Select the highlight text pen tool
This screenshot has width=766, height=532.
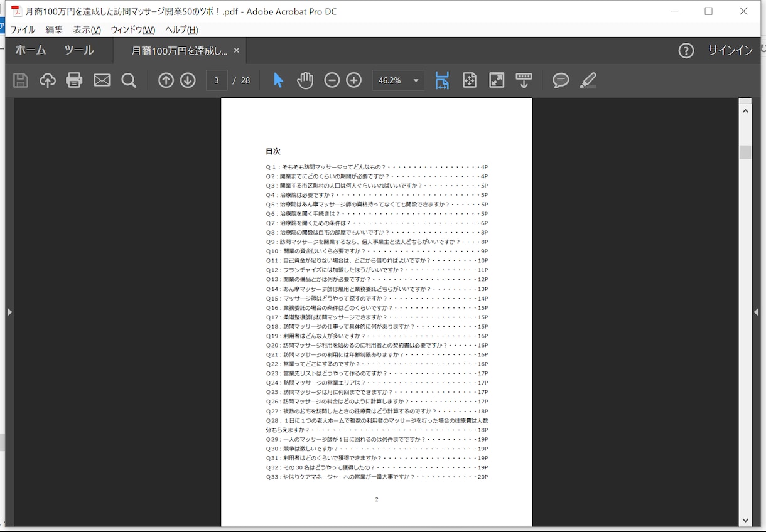point(588,80)
